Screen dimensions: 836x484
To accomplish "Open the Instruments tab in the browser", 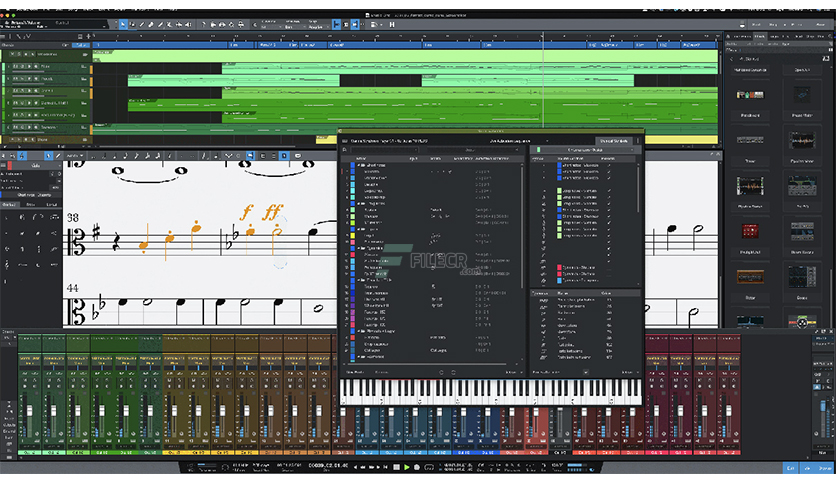I will pos(742,36).
